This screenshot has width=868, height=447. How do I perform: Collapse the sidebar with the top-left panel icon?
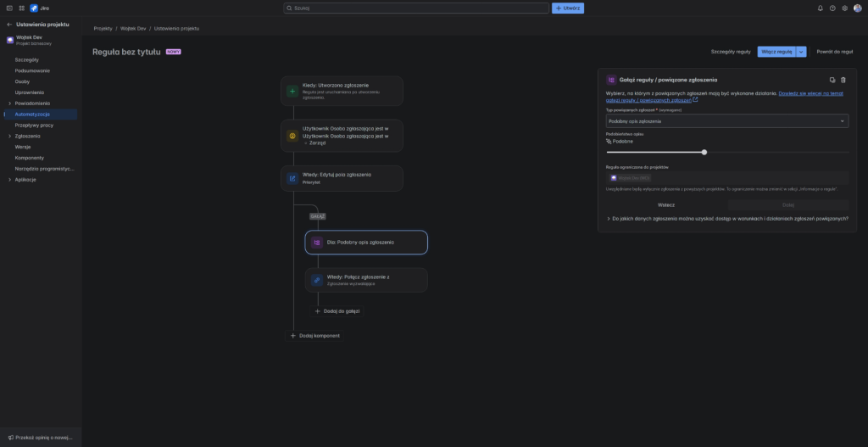[x=9, y=8]
